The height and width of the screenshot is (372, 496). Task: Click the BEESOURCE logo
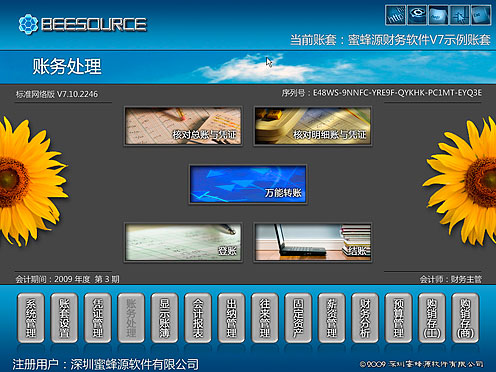click(x=82, y=24)
